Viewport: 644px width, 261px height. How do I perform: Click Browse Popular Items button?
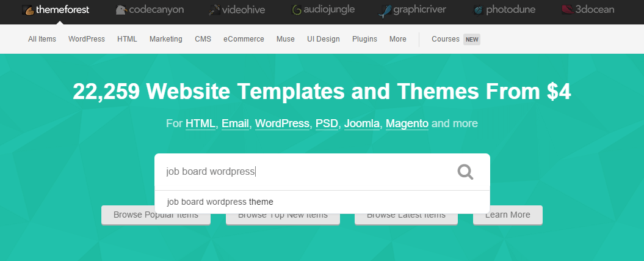pyautogui.click(x=156, y=215)
